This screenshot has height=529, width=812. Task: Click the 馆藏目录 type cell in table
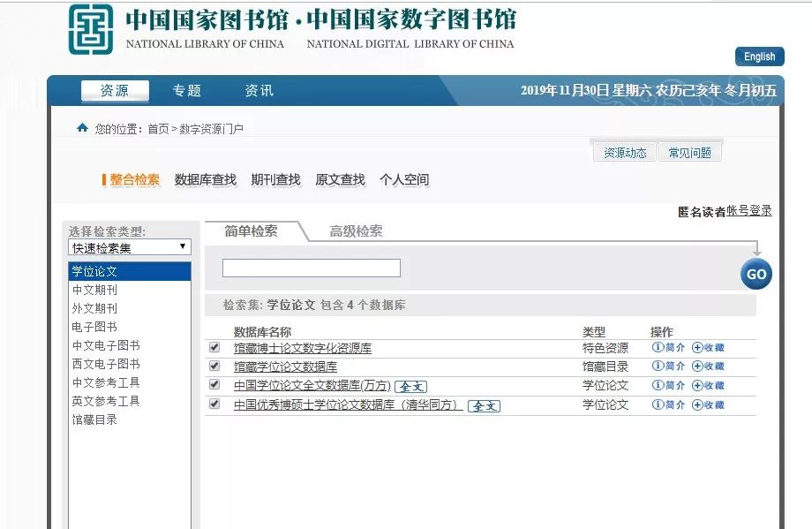pos(605,367)
